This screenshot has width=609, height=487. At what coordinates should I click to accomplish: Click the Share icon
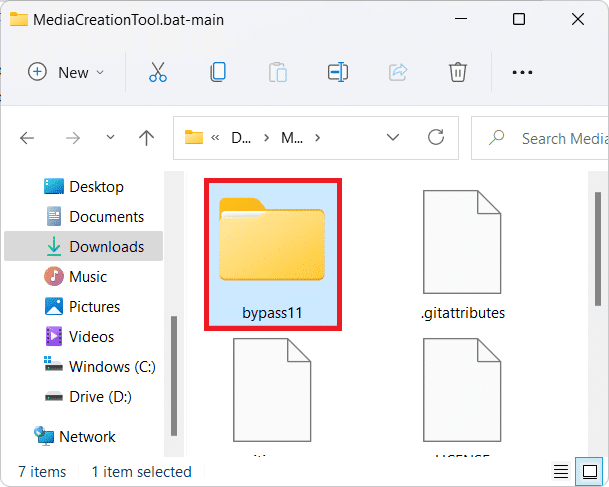tap(398, 72)
